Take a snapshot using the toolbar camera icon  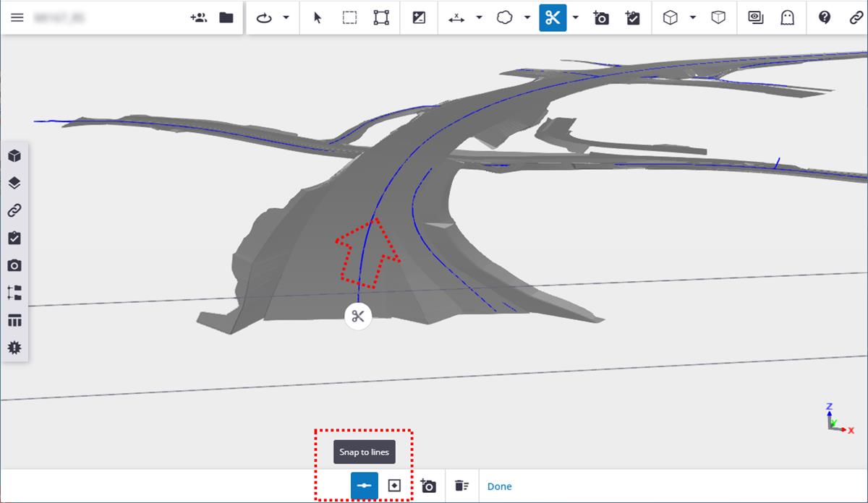pyautogui.click(x=600, y=17)
